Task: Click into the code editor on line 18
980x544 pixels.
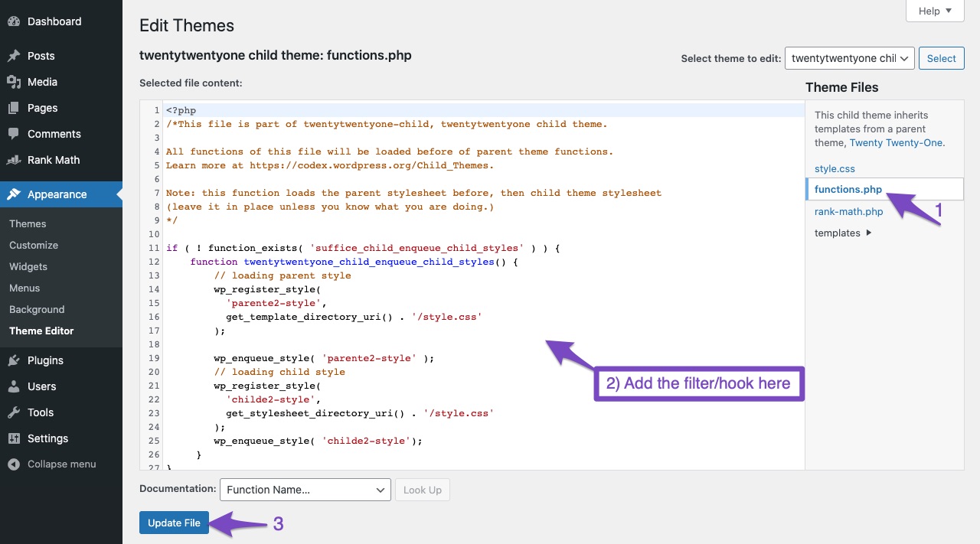Action: tap(482, 344)
